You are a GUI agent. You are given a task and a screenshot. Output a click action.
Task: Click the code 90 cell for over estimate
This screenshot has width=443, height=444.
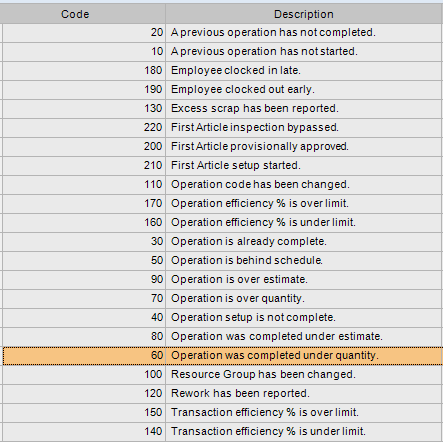coord(84,280)
